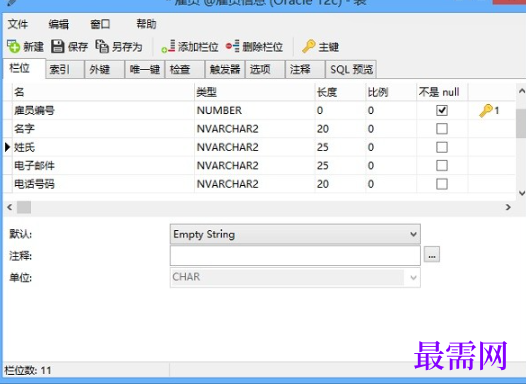Toggle 不是 null checkbox for 电话号码
The image size is (526, 387).
[441, 184]
